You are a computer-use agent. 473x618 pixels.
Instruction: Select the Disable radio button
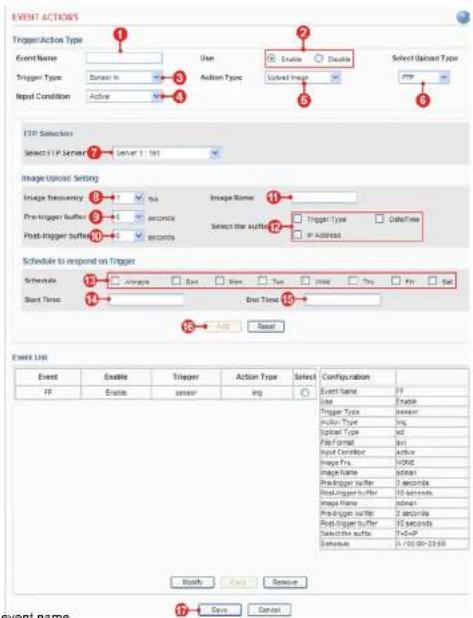(x=318, y=58)
